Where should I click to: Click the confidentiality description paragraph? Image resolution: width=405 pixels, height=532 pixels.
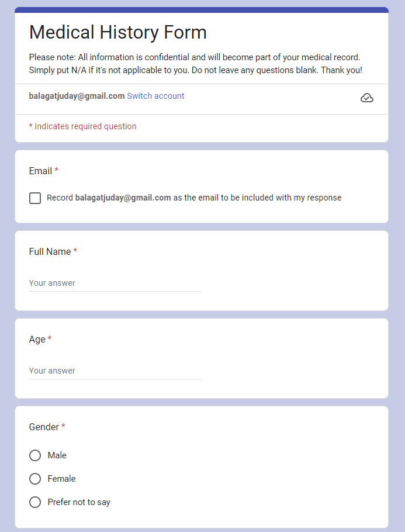click(x=195, y=64)
